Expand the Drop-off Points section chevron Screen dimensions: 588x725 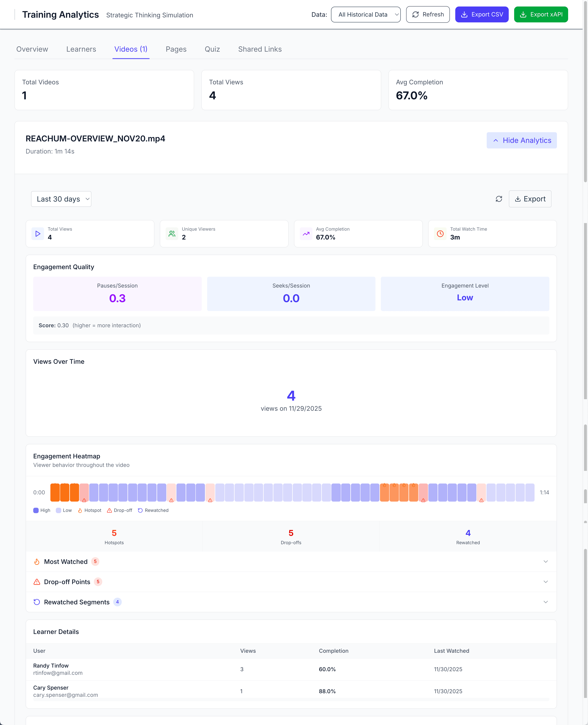(x=545, y=582)
